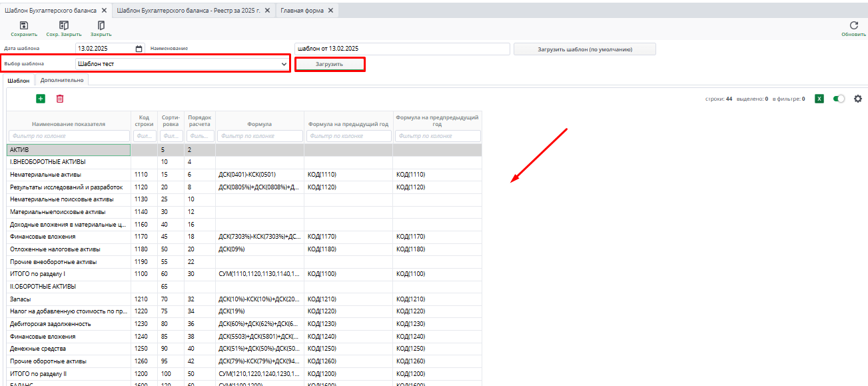Click the Формула column filter field

(259, 136)
